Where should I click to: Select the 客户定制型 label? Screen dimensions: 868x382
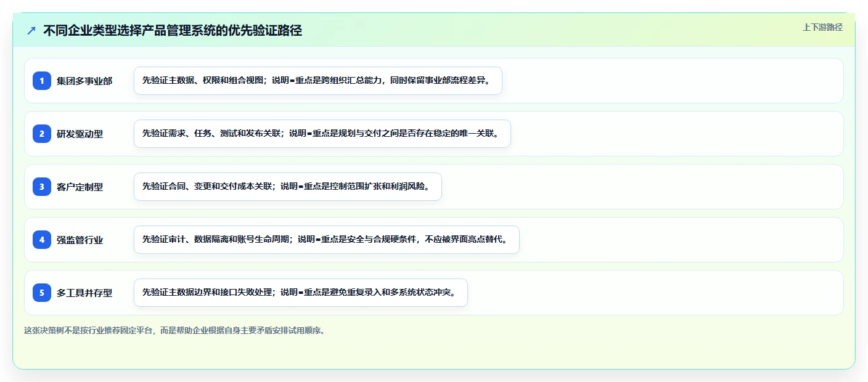coord(80,187)
